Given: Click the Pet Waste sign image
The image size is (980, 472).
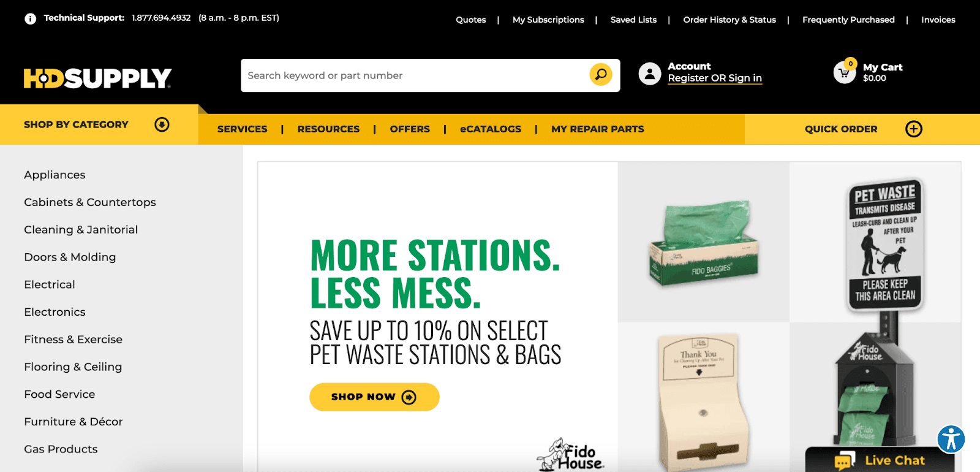Looking at the screenshot, I should (x=886, y=246).
